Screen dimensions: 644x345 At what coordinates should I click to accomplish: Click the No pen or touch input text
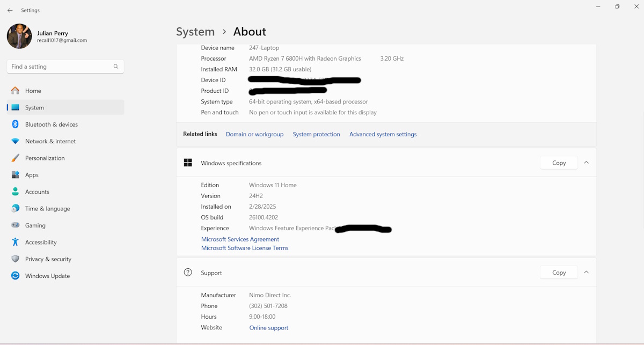click(x=313, y=112)
